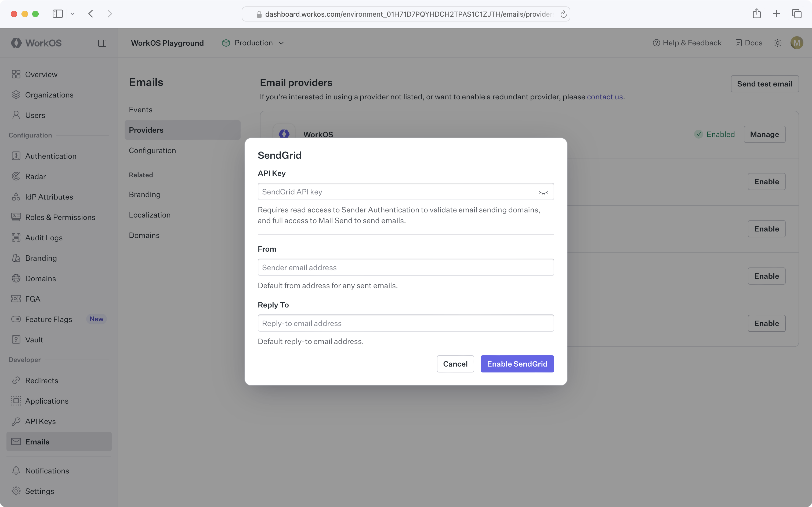812x507 pixels.
Task: Click the Feature Flags icon
Action: [x=16, y=319]
